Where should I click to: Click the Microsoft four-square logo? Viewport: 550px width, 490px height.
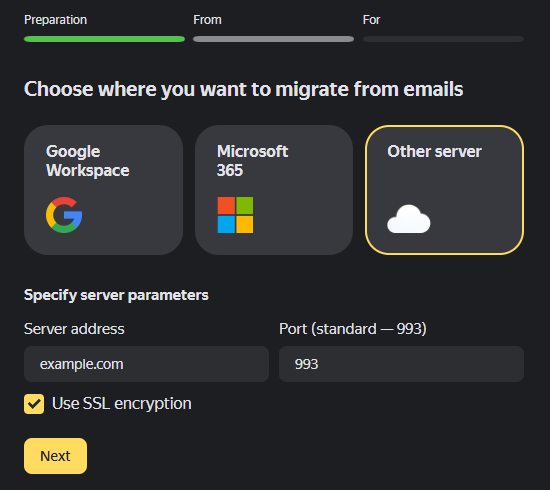[x=235, y=215]
